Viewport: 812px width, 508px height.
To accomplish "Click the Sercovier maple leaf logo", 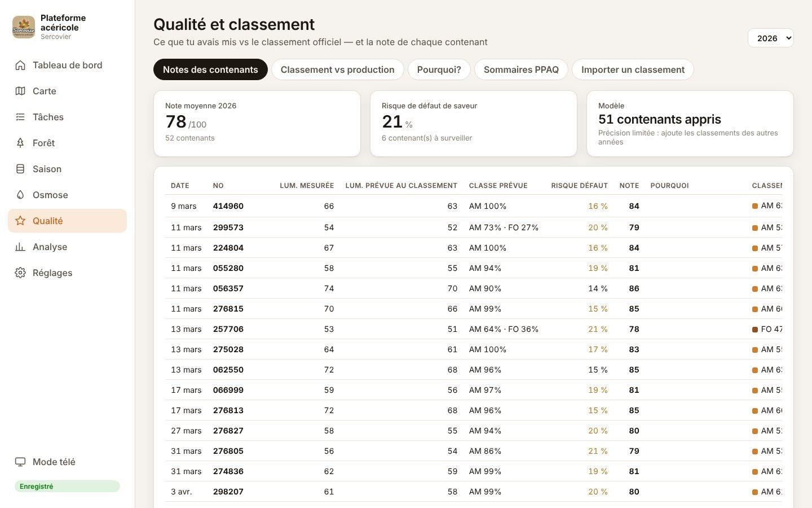I will click(24, 27).
